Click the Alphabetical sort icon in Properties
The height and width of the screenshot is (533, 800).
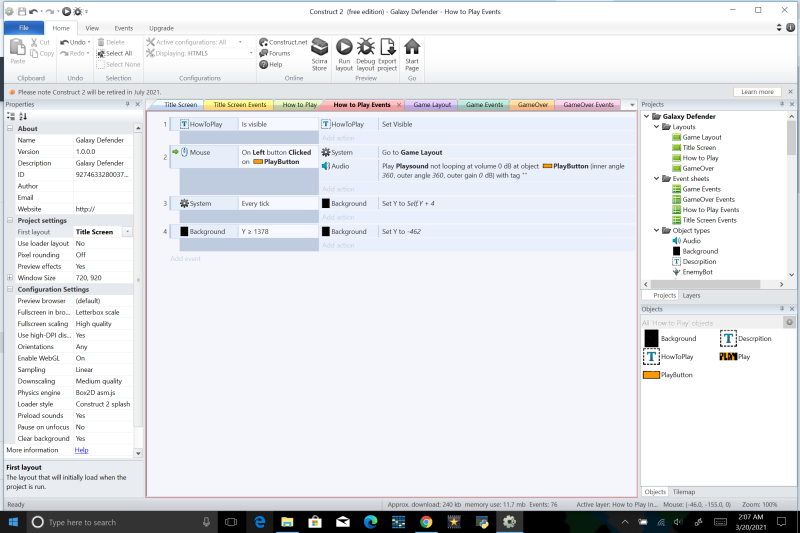(22, 116)
